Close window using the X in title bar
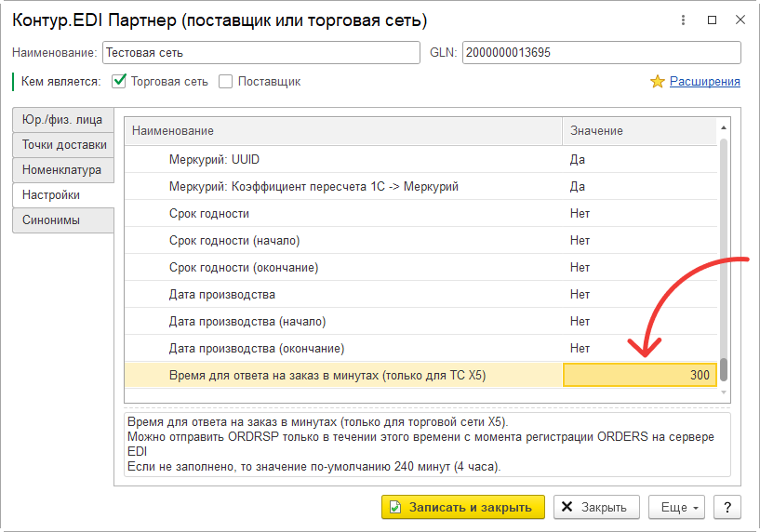 coord(740,20)
